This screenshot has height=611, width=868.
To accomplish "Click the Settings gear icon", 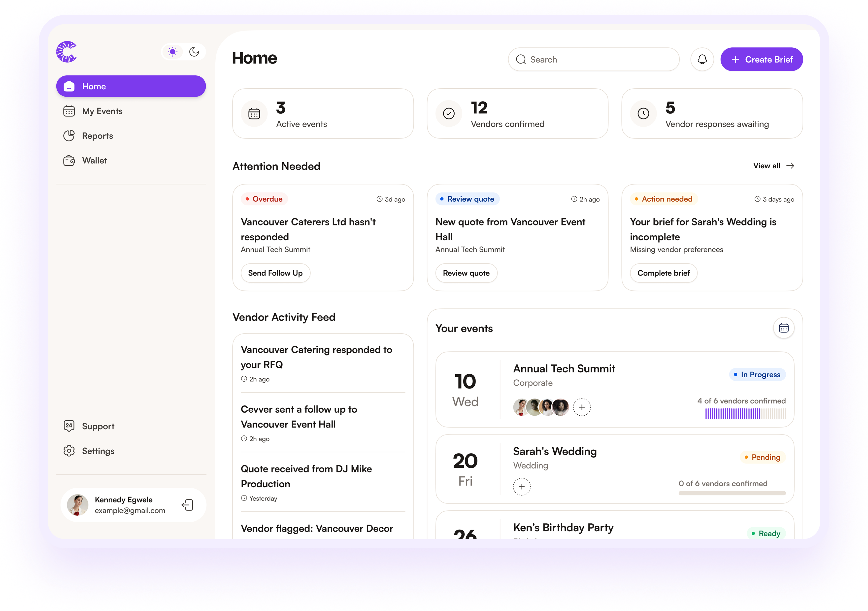I will pyautogui.click(x=69, y=451).
